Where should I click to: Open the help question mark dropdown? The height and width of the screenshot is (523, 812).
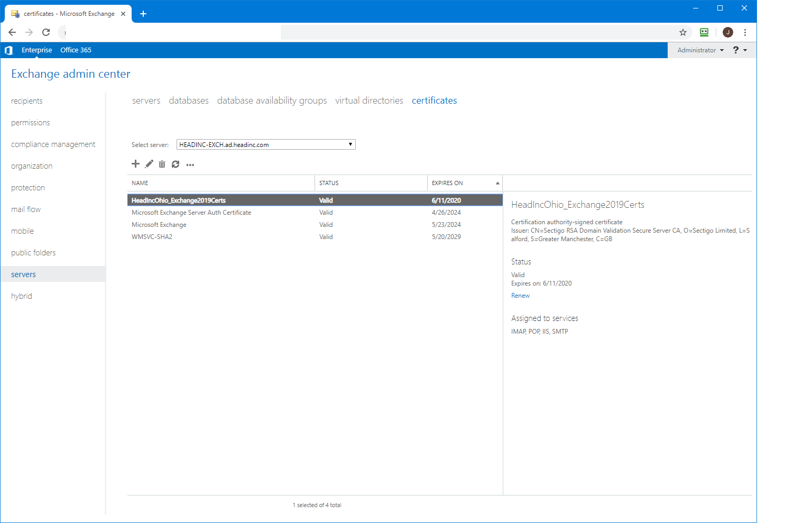coord(739,50)
